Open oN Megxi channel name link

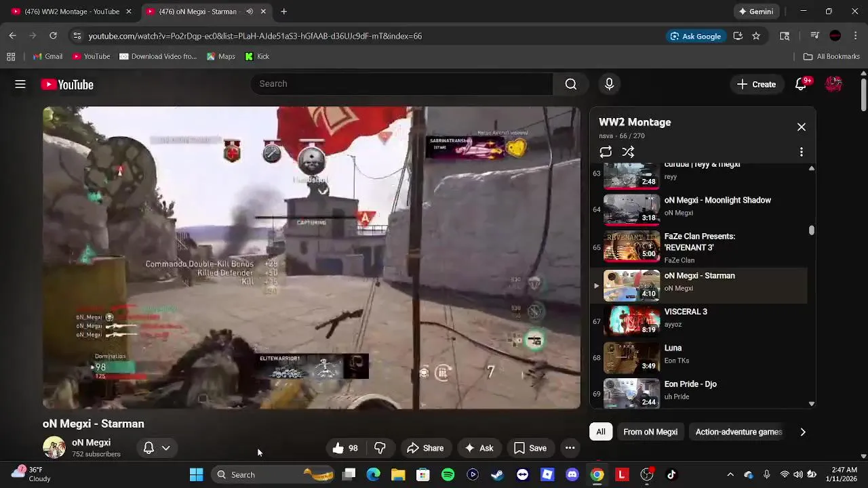(x=91, y=443)
